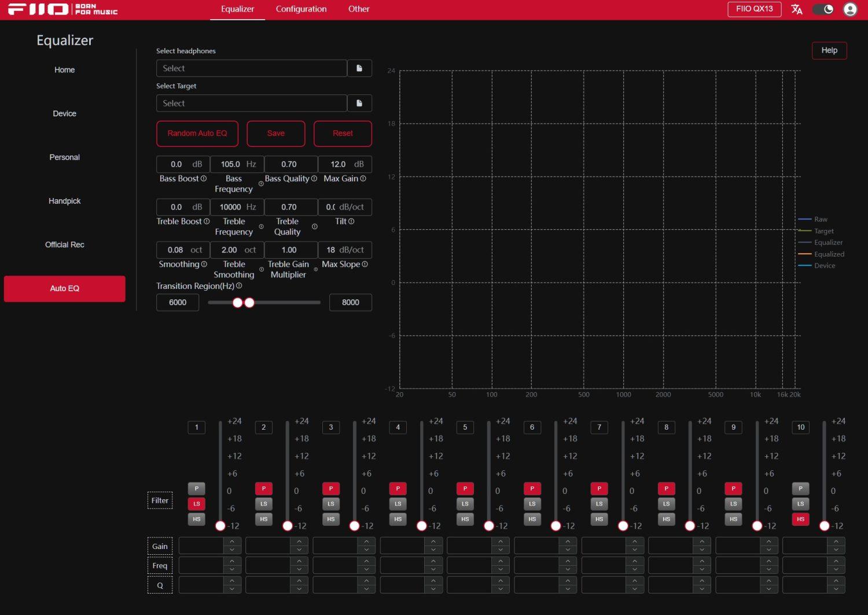Click the file icon beside Select headphones
The image size is (868, 615).
(x=359, y=68)
